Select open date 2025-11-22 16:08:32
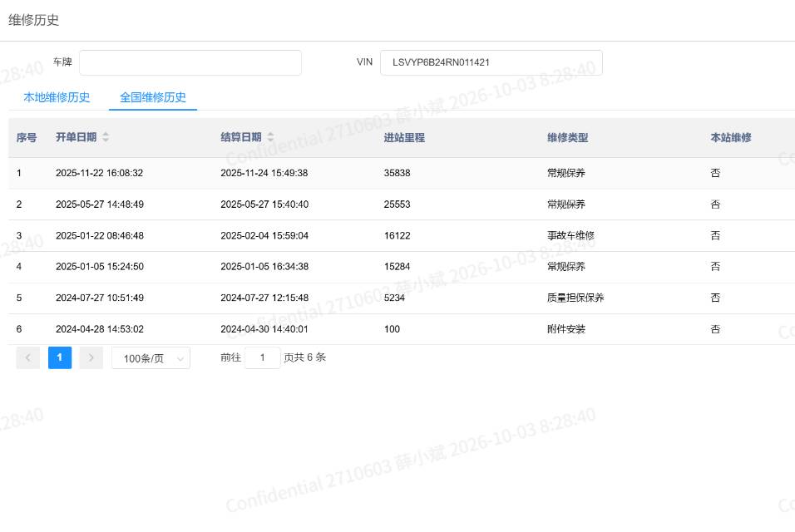 pyautogui.click(x=100, y=173)
